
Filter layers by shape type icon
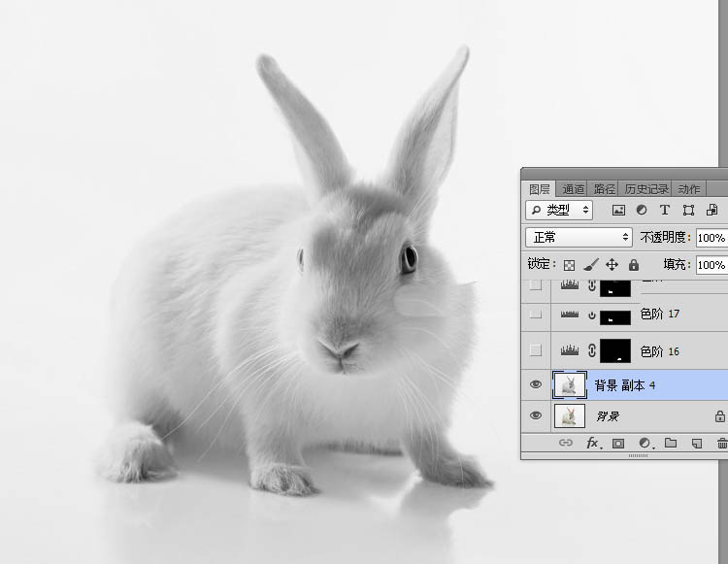click(688, 211)
